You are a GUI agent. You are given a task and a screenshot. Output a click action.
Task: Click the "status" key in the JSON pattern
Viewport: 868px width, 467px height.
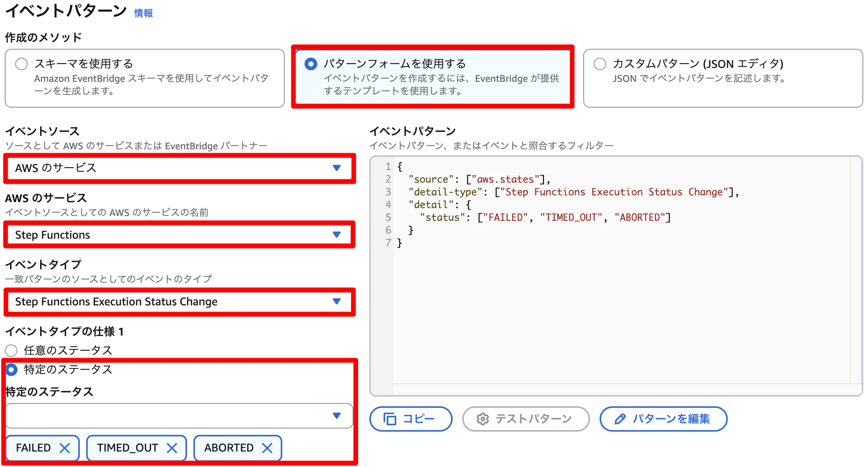(x=442, y=218)
